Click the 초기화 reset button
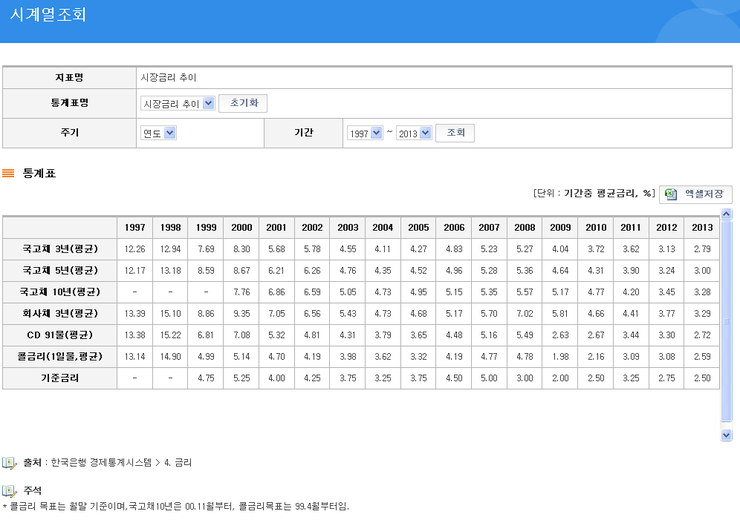 [243, 103]
